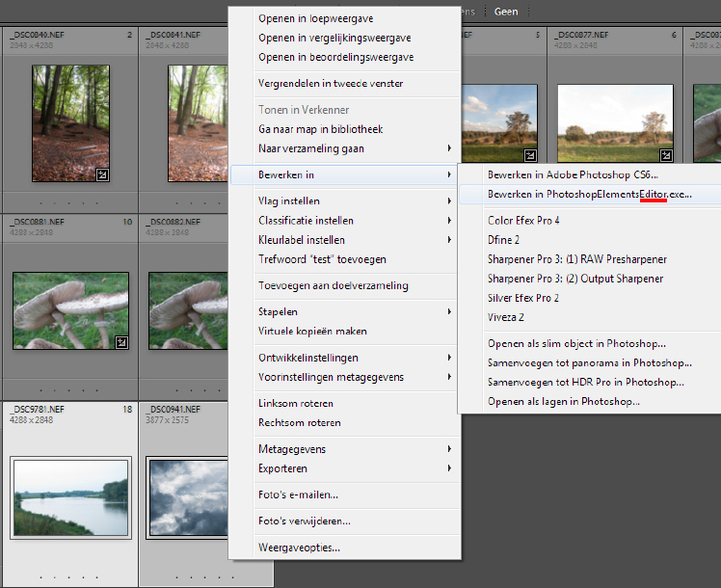Launch Color Efex Pro 4
This screenshot has height=588, width=721.
[x=591, y=220]
